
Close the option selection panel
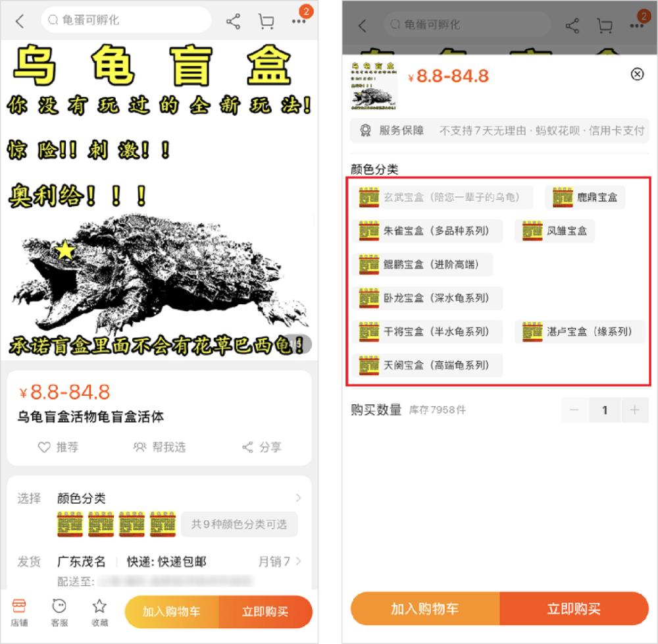pyautogui.click(x=637, y=74)
